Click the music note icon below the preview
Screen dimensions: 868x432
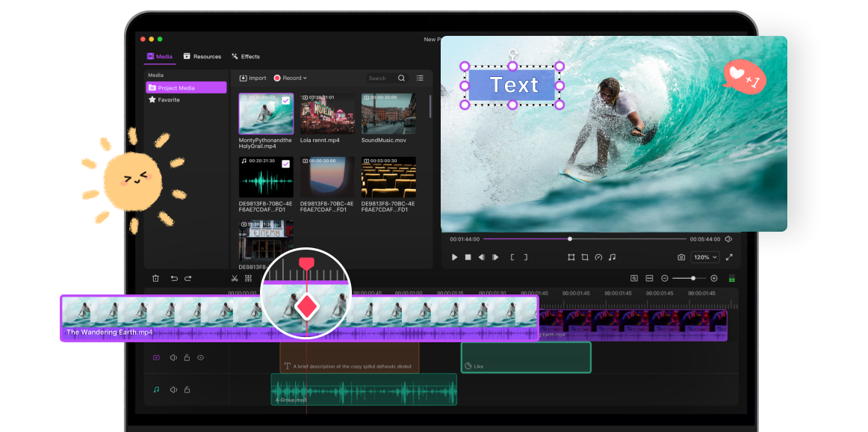coord(612,256)
